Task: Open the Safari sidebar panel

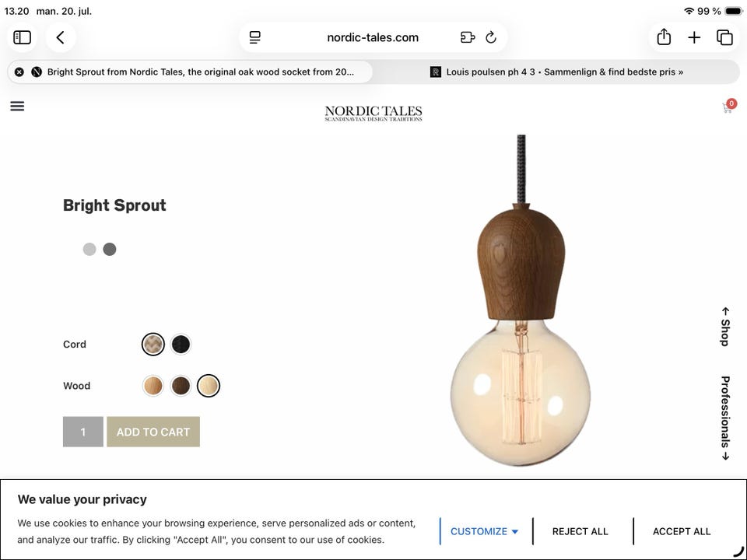Action: pos(22,37)
